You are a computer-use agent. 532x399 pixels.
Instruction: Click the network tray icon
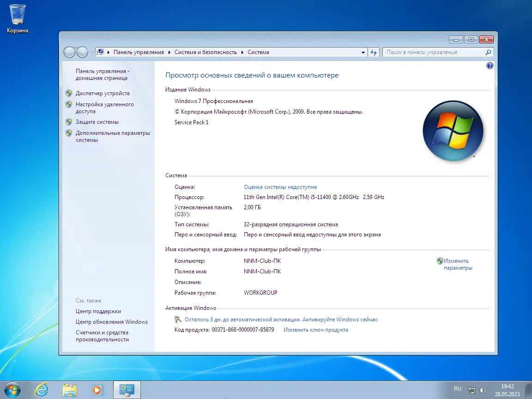point(472,390)
